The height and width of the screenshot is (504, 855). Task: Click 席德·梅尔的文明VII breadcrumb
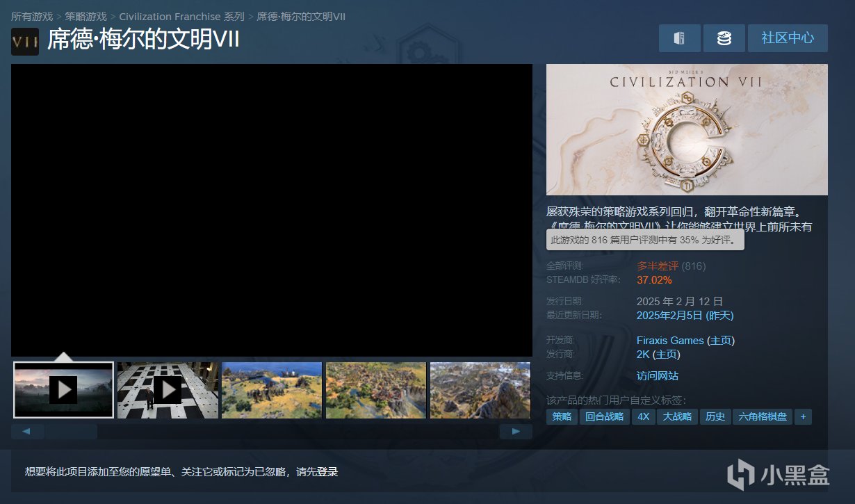301,16
